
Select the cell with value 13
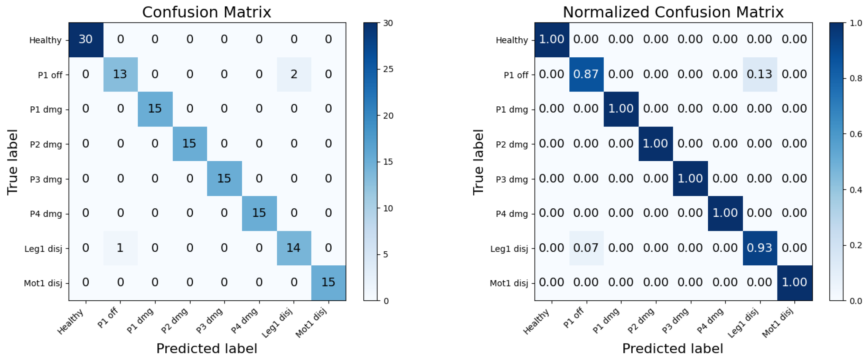[120, 74]
